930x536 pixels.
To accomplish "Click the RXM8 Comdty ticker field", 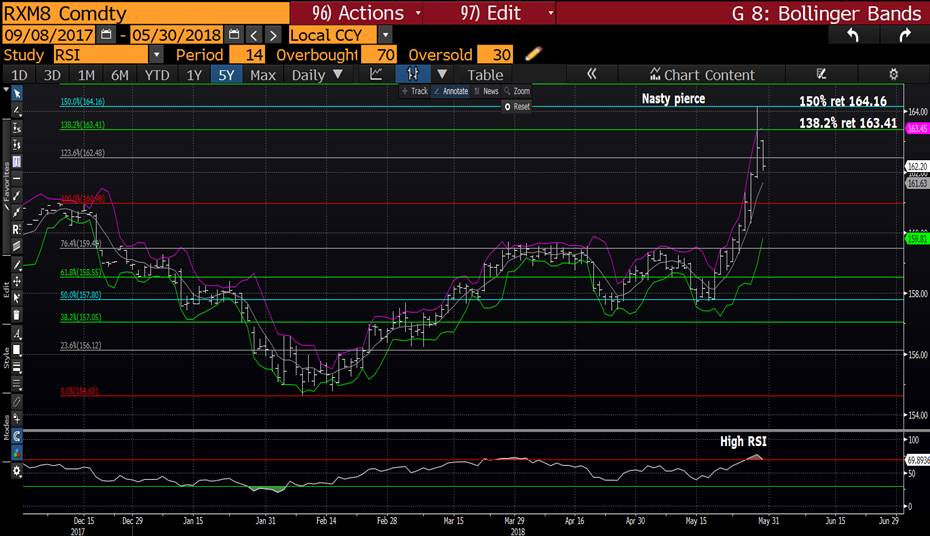I will click(x=145, y=12).
